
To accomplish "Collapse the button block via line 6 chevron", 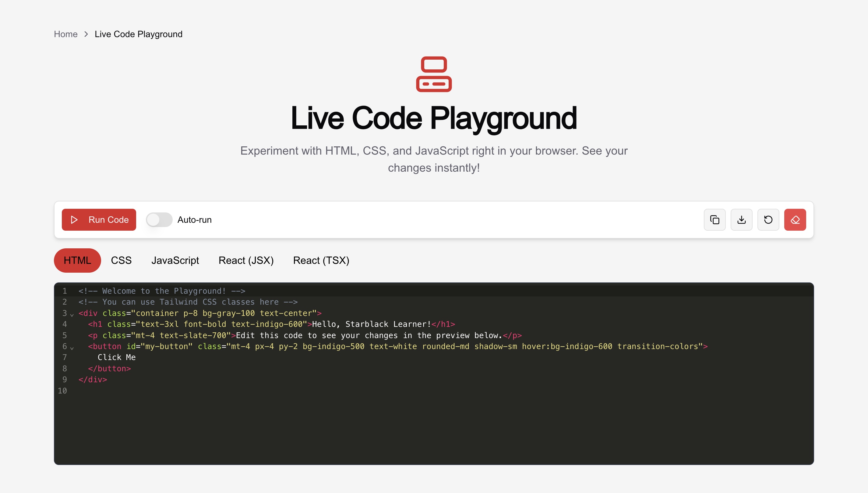I will point(72,348).
